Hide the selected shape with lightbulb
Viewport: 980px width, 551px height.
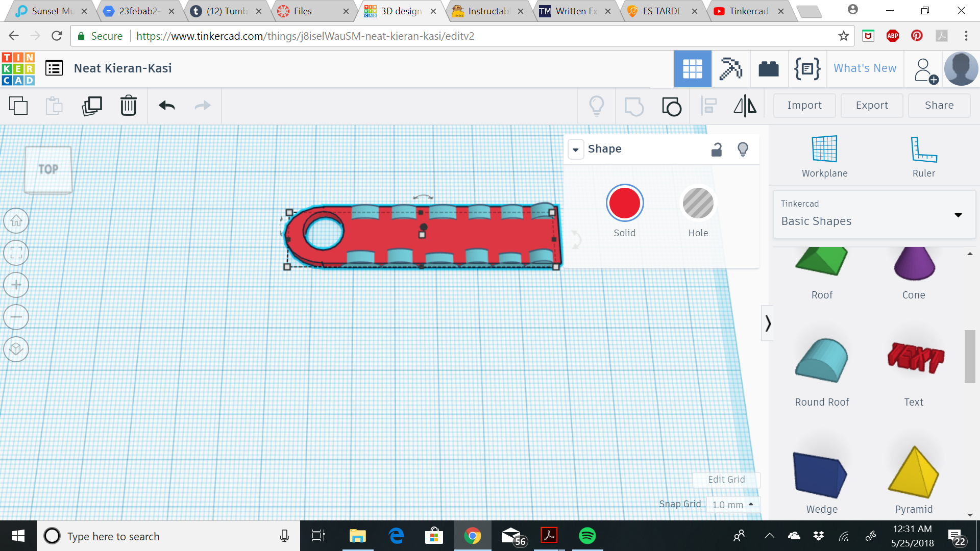pyautogui.click(x=743, y=149)
